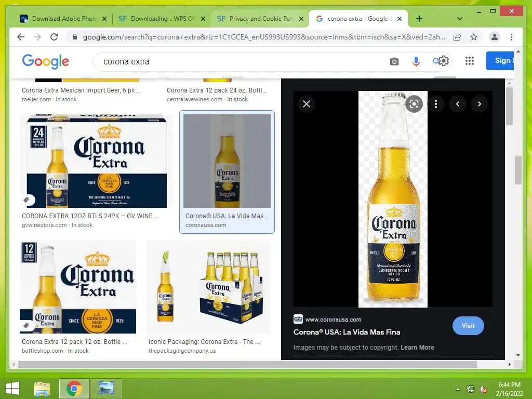The image size is (532, 399).
Task: Start voice search with the microphone
Action: pos(416,61)
